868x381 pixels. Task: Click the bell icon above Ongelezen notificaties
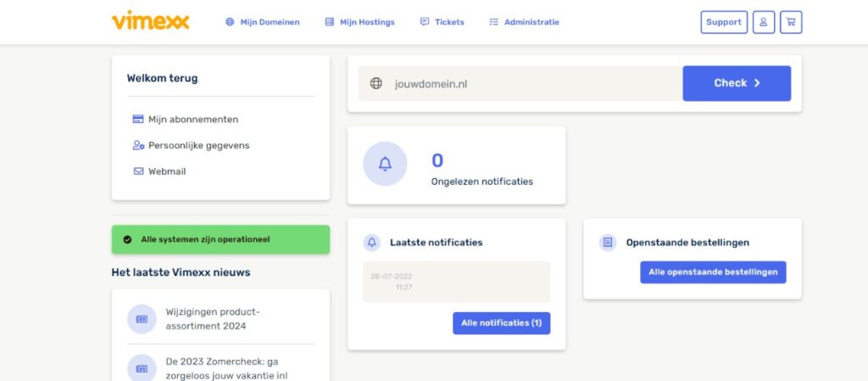[x=385, y=164]
